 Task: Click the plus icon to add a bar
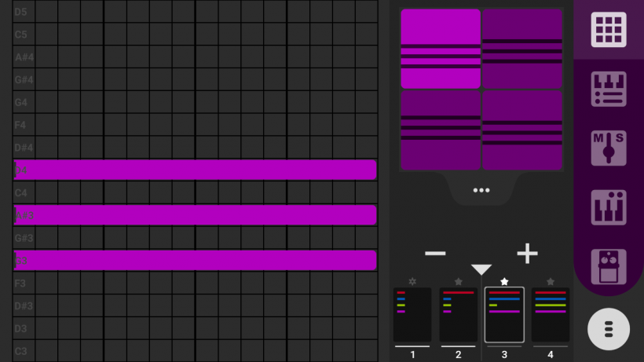(x=527, y=253)
